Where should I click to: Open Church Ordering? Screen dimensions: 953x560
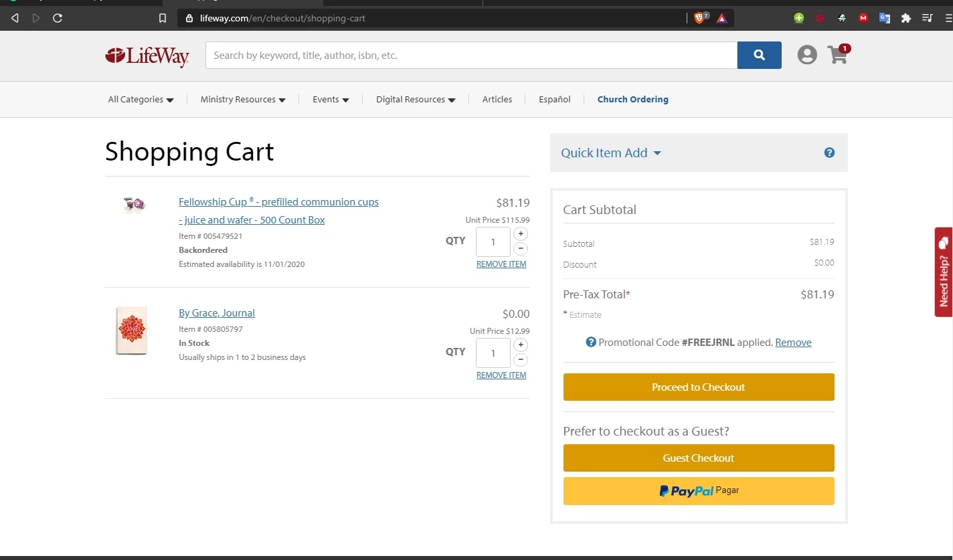pos(632,99)
